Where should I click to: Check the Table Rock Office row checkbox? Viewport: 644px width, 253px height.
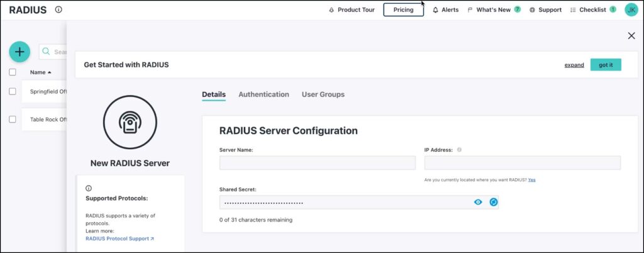(x=13, y=119)
